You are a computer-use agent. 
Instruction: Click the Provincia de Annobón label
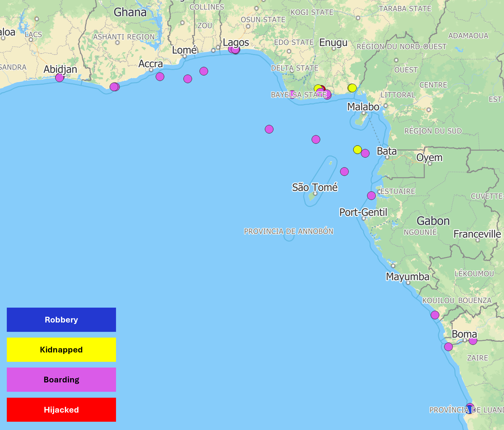[289, 231]
